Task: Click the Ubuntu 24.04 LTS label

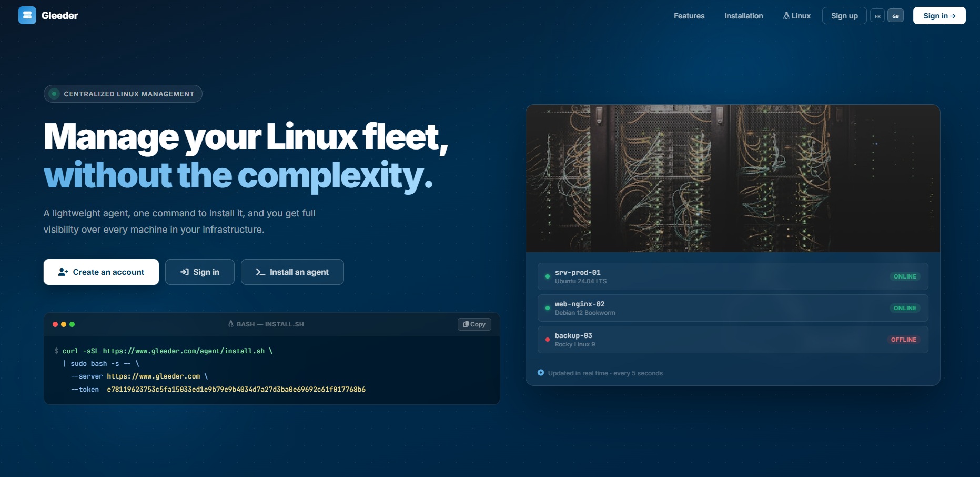Action: [581, 281]
